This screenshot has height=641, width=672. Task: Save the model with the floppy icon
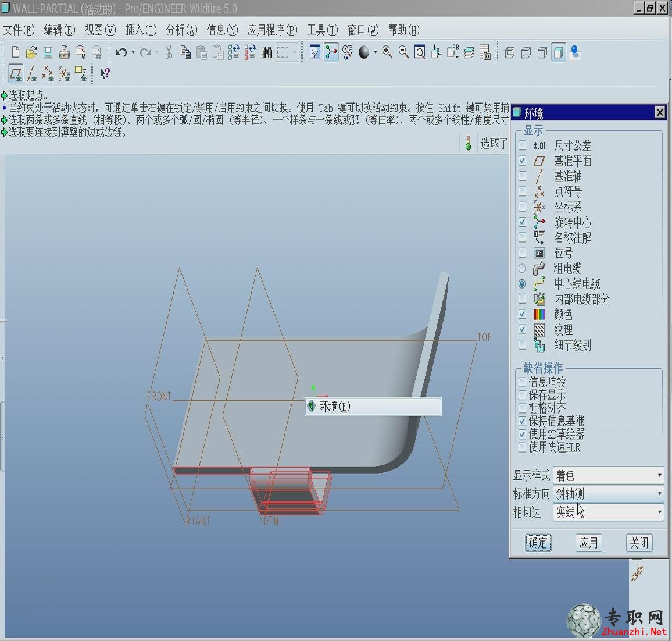(48, 52)
